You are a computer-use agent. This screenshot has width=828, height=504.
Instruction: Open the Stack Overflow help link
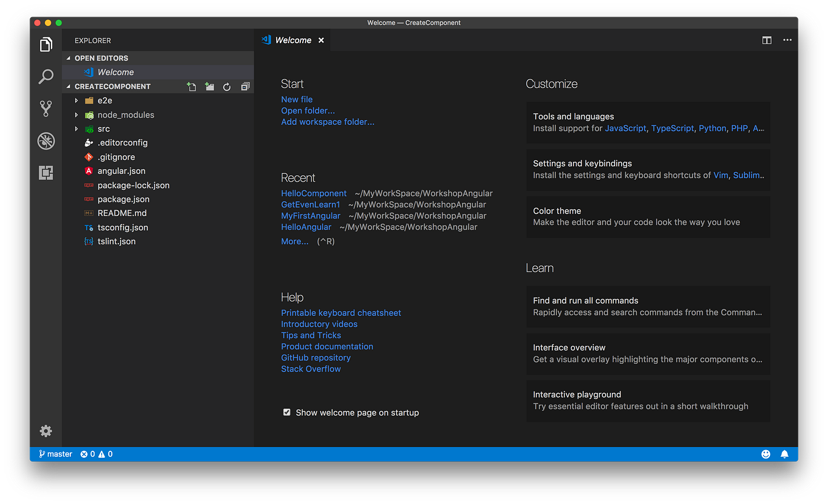point(310,369)
